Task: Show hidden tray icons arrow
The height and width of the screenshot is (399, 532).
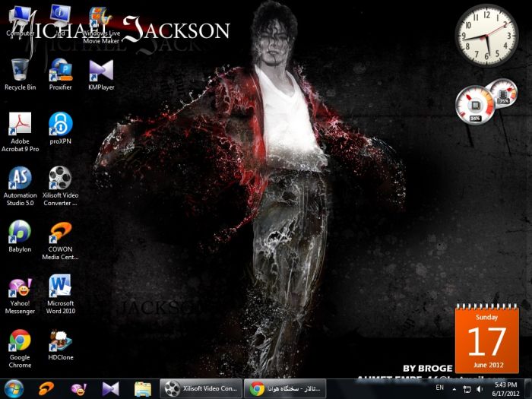Action: [x=454, y=389]
